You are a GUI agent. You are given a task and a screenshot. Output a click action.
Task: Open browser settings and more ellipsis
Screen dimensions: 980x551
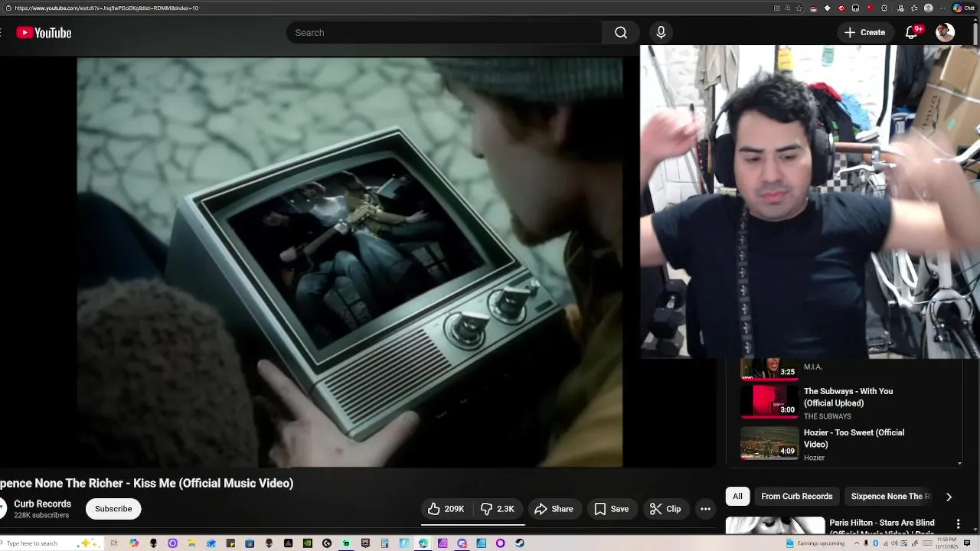tap(942, 8)
